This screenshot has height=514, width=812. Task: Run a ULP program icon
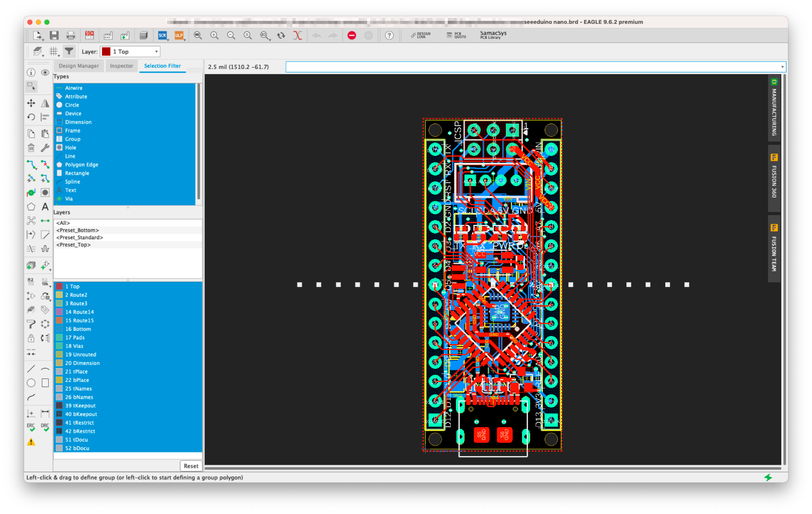click(179, 35)
